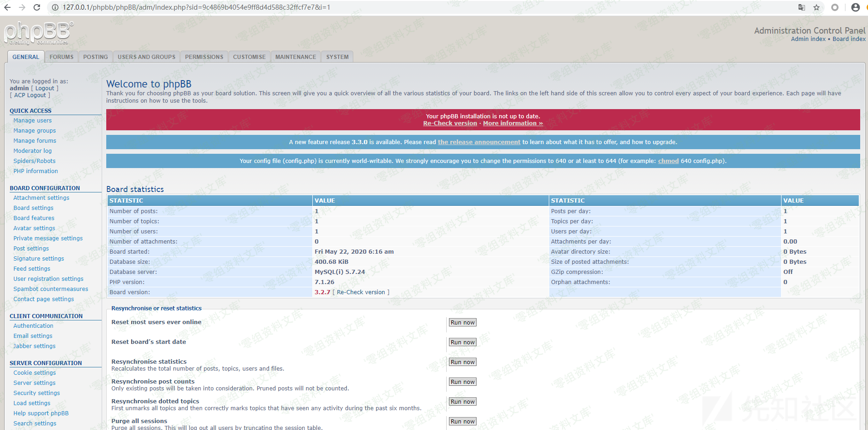Click the browser back arrow
Screen dimensions: 868x430
7,7
